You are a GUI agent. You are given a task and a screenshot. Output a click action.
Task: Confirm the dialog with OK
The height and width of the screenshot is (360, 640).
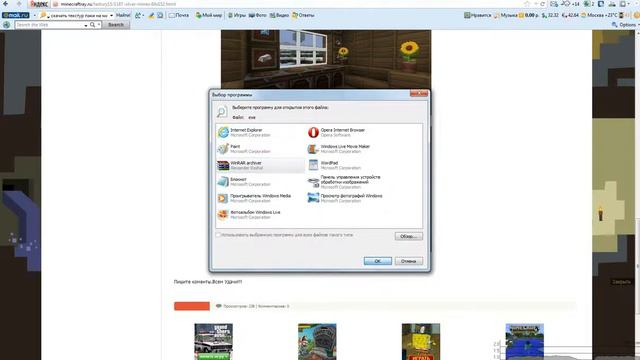pos(378,261)
